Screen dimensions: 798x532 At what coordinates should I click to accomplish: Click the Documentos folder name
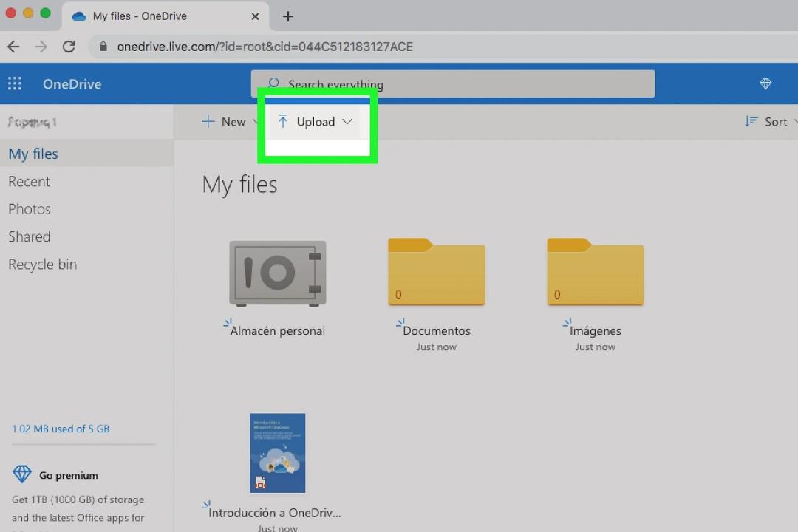[x=436, y=330]
